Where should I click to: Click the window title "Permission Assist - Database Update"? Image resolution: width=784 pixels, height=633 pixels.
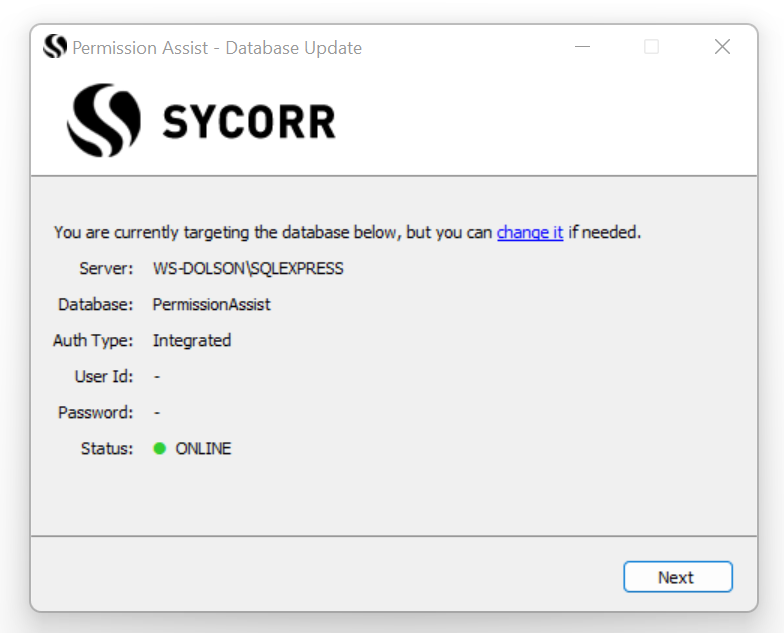pyautogui.click(x=217, y=47)
